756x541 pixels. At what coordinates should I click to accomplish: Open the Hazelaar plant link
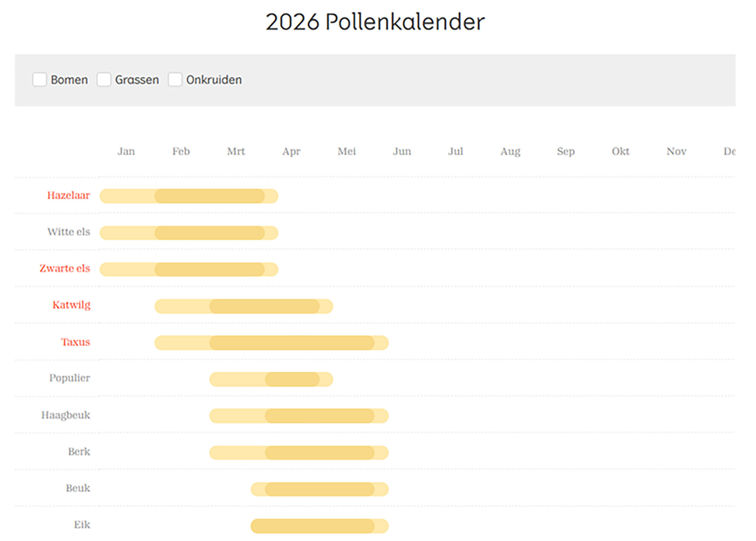(69, 195)
